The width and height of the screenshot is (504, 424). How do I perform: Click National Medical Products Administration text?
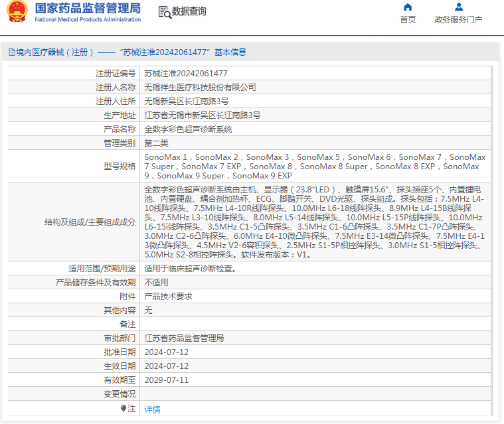88,20
